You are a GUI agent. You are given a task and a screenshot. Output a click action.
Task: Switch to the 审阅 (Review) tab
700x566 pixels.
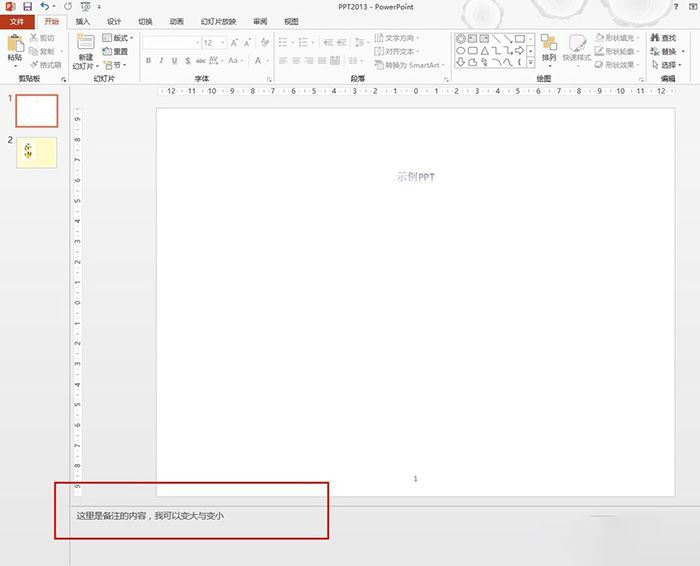(260, 21)
